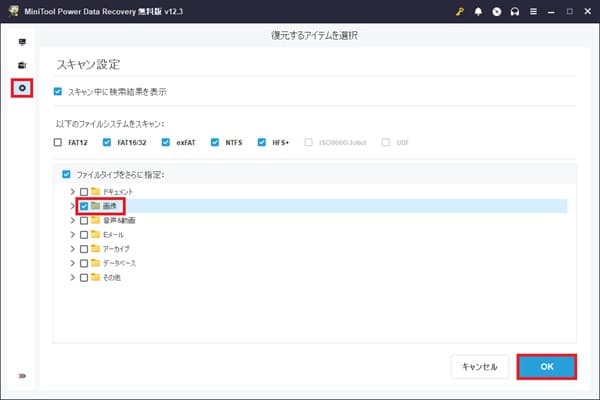Viewport: 600px width, 400px height.
Task: Enable FAT12 file system checkbox
Action: [x=58, y=142]
